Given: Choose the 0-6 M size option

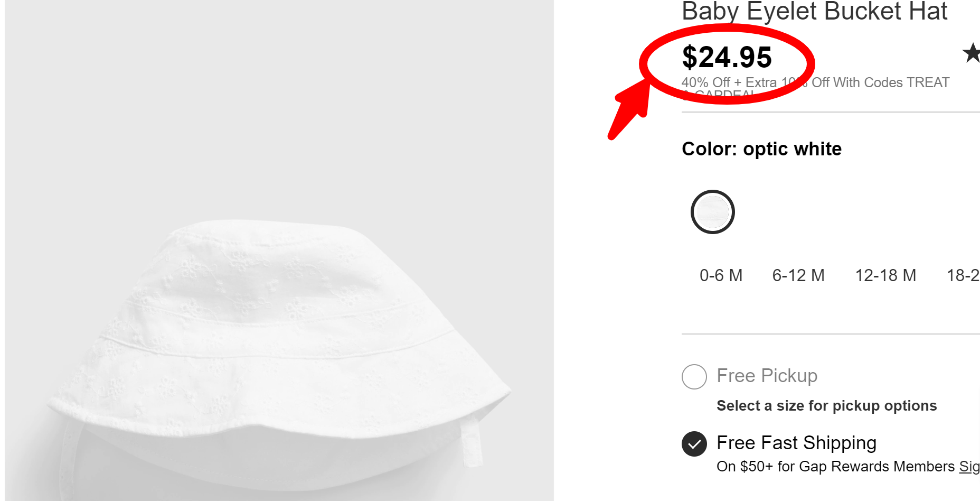Looking at the screenshot, I should click(x=721, y=275).
